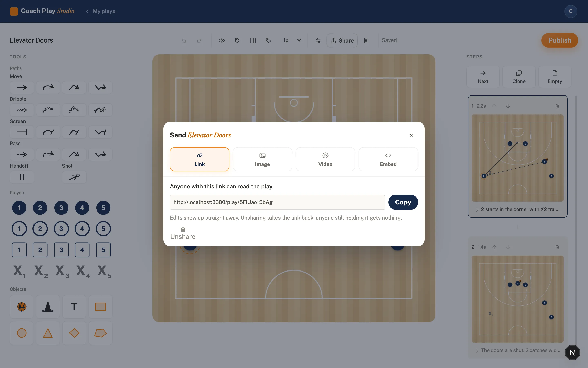
Task: Select the straight Dribble path tool
Action: (22, 110)
